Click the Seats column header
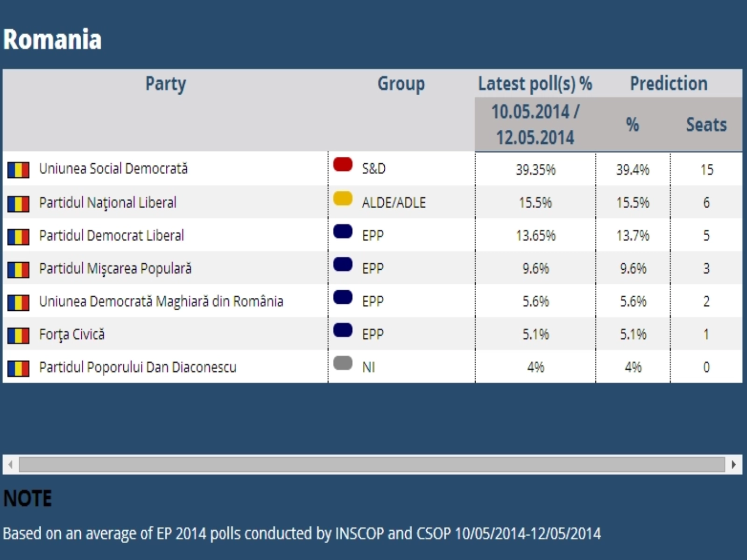Viewport: 747px width, 560px height. click(x=706, y=125)
